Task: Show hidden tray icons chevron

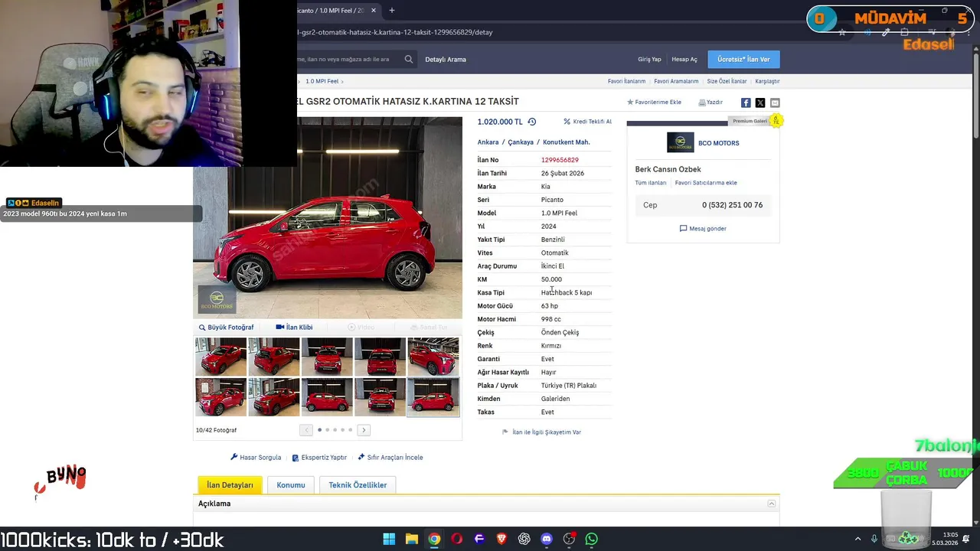Action: [x=857, y=539]
